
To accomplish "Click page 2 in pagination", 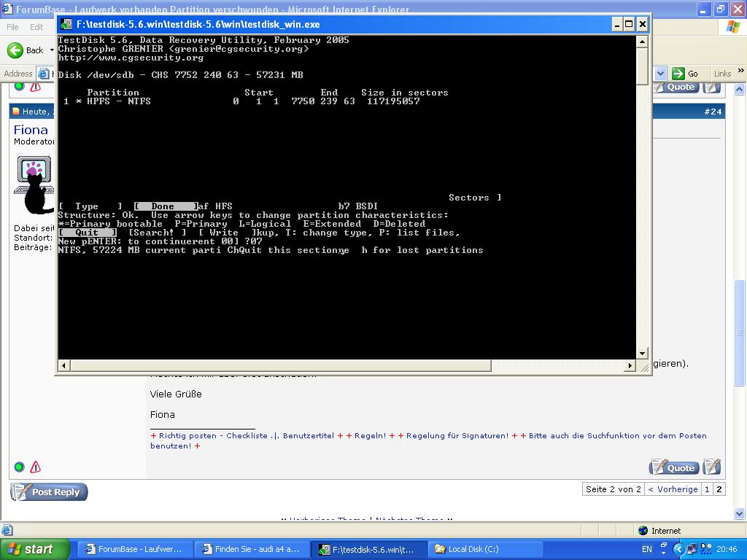I will click(719, 489).
